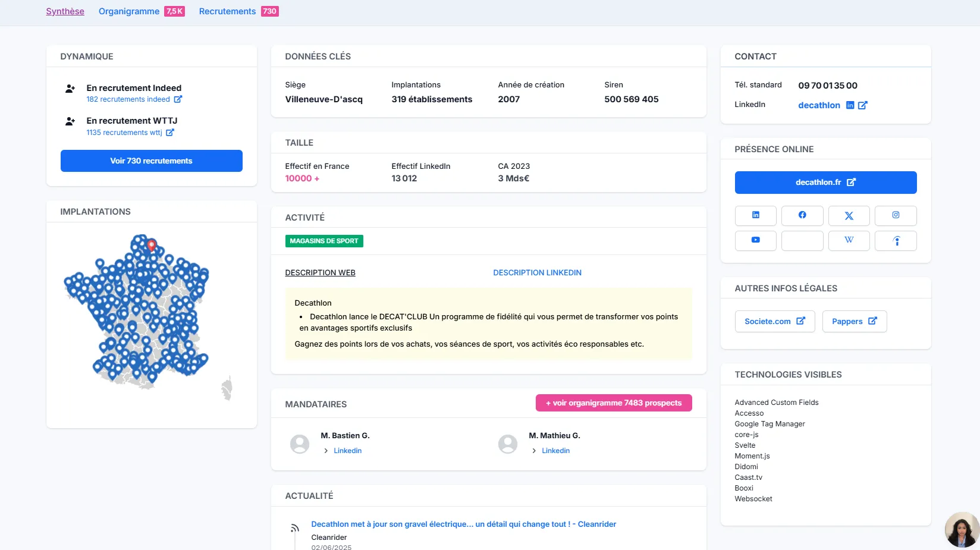
Task: Open the Wikipedia presence button
Action: coord(849,240)
